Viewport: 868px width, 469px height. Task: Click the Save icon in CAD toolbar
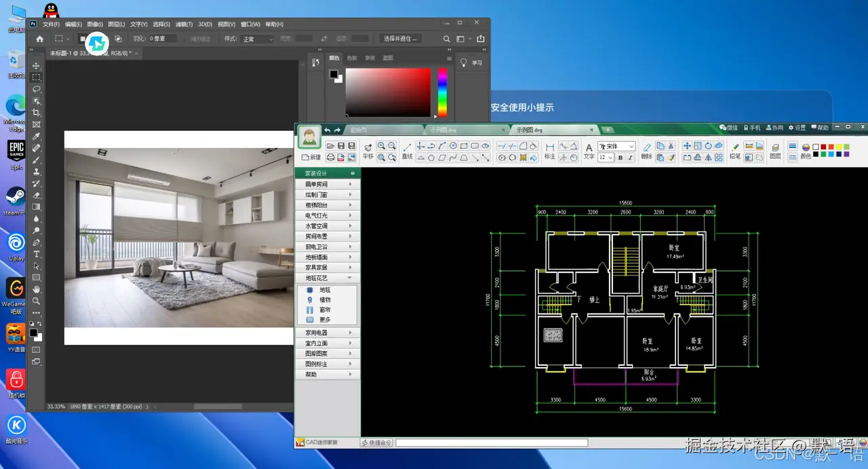pyautogui.click(x=341, y=145)
